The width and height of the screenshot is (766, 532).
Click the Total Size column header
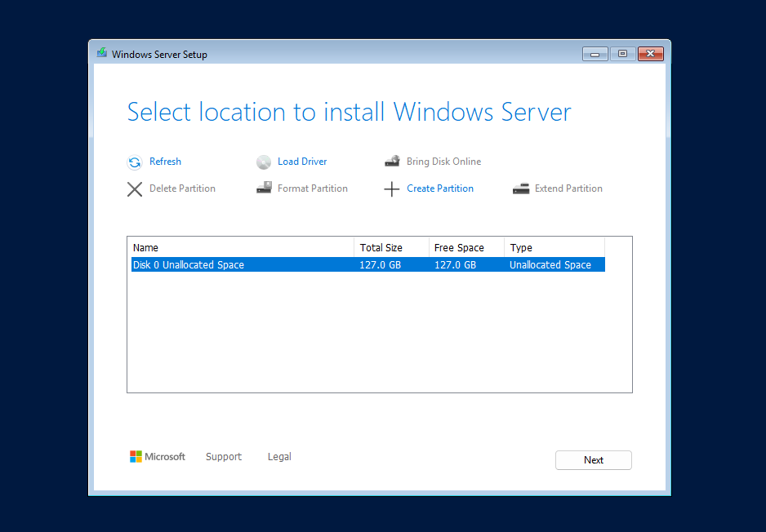point(392,247)
